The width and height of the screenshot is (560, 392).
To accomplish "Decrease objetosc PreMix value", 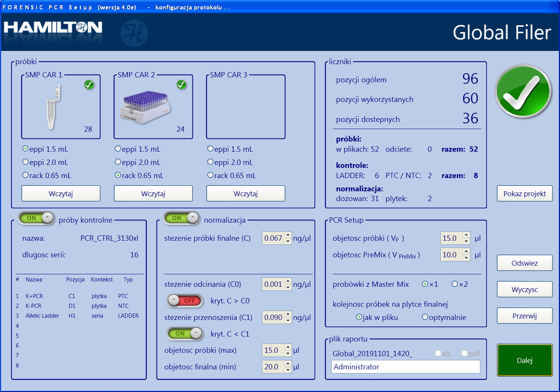I will (466, 258).
